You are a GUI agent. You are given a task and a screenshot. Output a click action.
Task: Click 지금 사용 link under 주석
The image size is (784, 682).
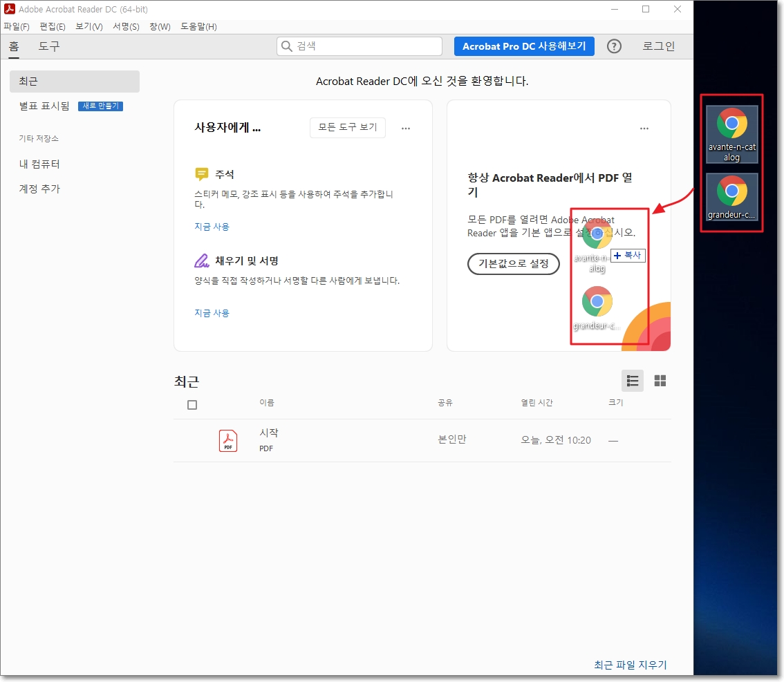212,227
